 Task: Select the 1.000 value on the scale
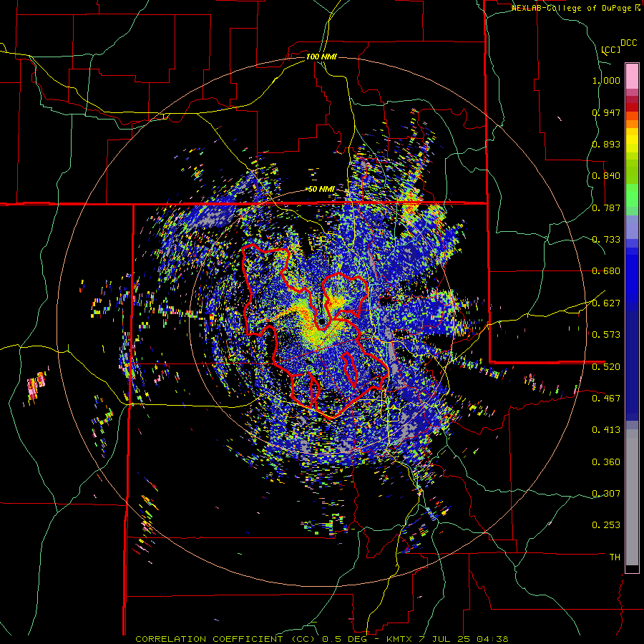pos(606,80)
